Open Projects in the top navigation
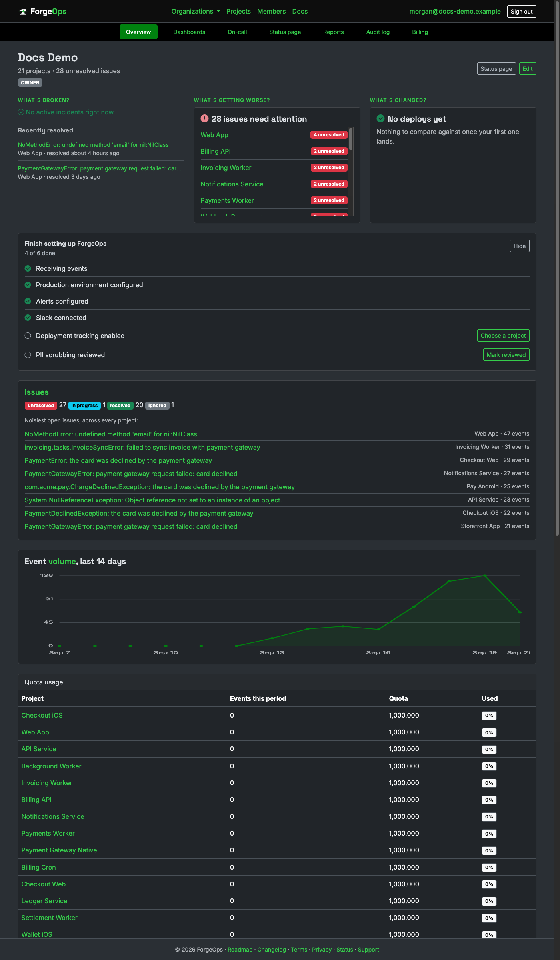 [x=238, y=11]
